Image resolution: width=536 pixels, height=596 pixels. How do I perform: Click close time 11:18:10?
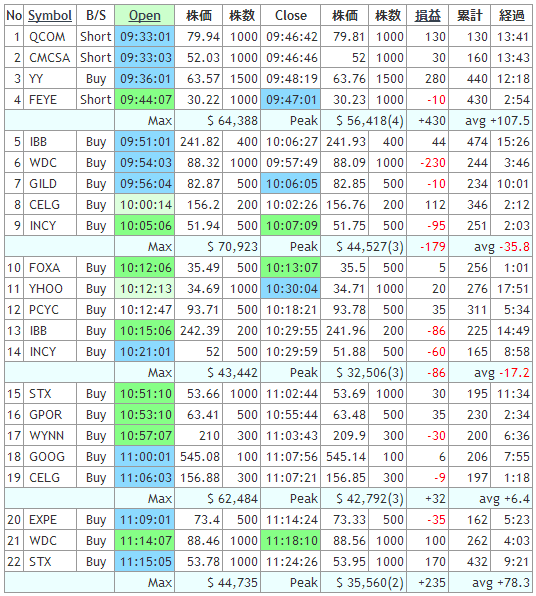[x=290, y=541]
